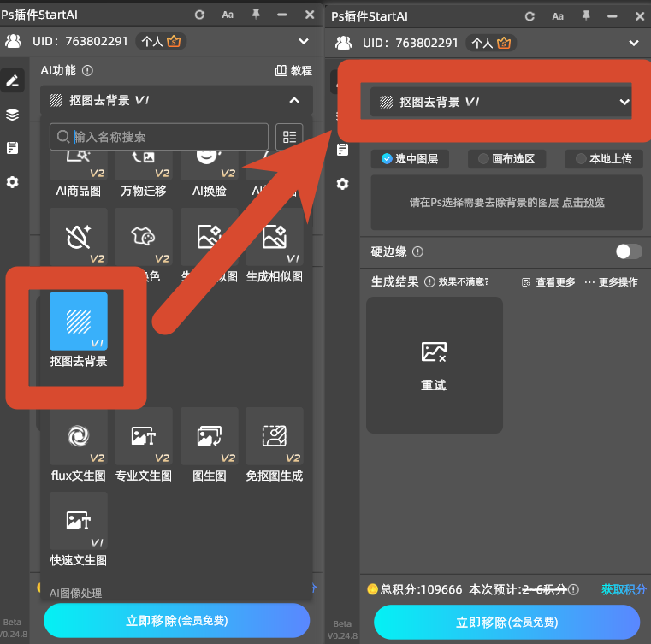651x644 pixels.
Task: Click user avatar icon in left panel
Action: [x=14, y=41]
